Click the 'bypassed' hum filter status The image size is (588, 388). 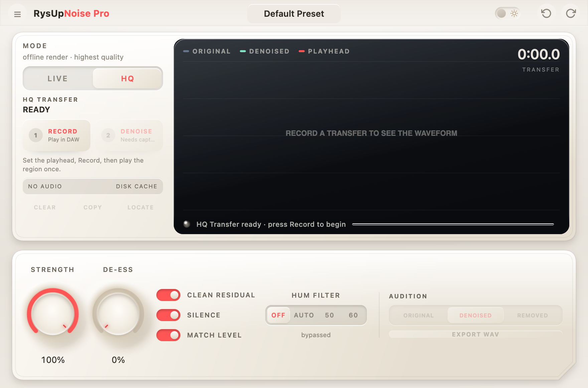click(316, 335)
